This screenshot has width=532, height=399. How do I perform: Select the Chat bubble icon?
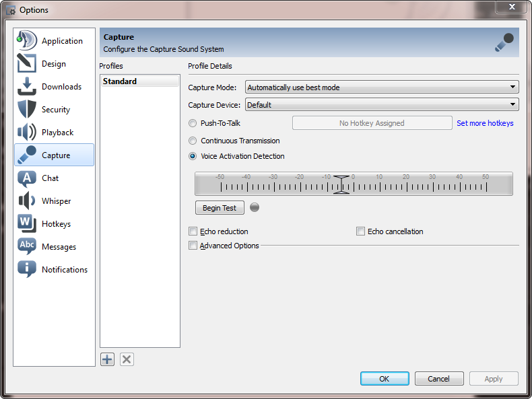[27, 178]
